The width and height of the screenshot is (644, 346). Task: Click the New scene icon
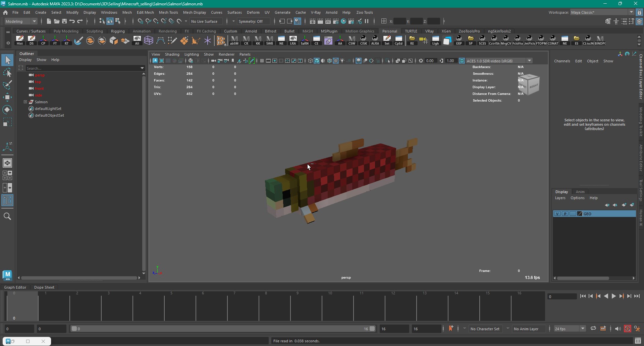[x=49, y=21]
